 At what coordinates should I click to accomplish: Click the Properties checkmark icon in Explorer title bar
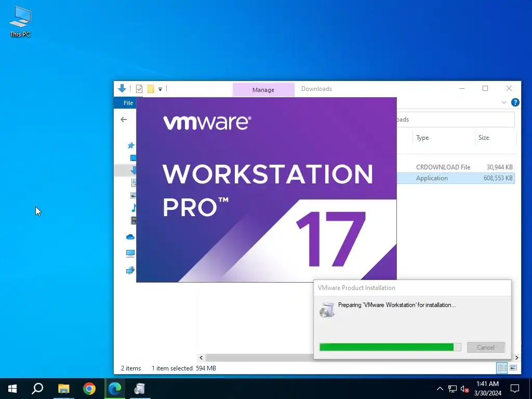tap(139, 89)
